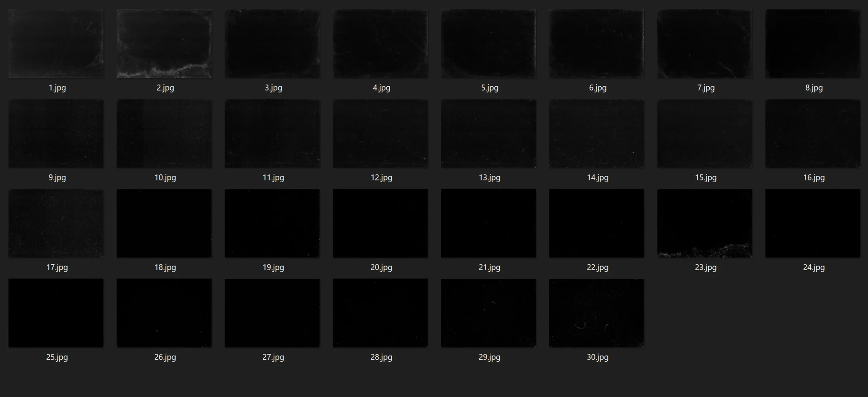868x397 pixels.
Task: Select the 19.jpg thumbnail
Action: tap(272, 223)
